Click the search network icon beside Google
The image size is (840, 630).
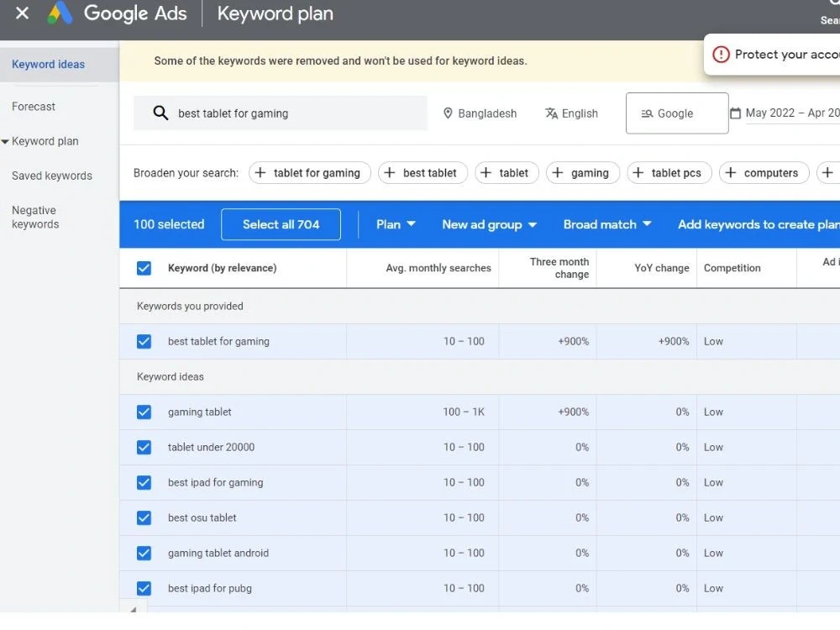pyautogui.click(x=647, y=113)
